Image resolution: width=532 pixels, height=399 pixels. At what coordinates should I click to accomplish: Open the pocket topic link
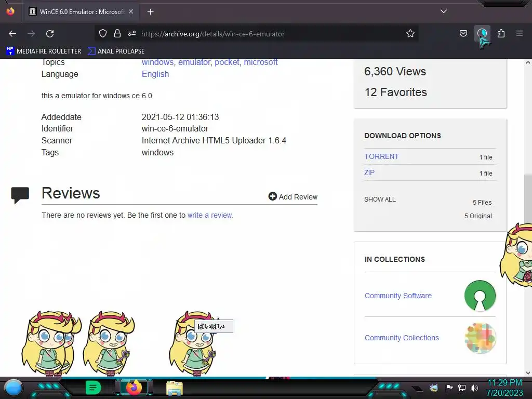pyautogui.click(x=227, y=62)
